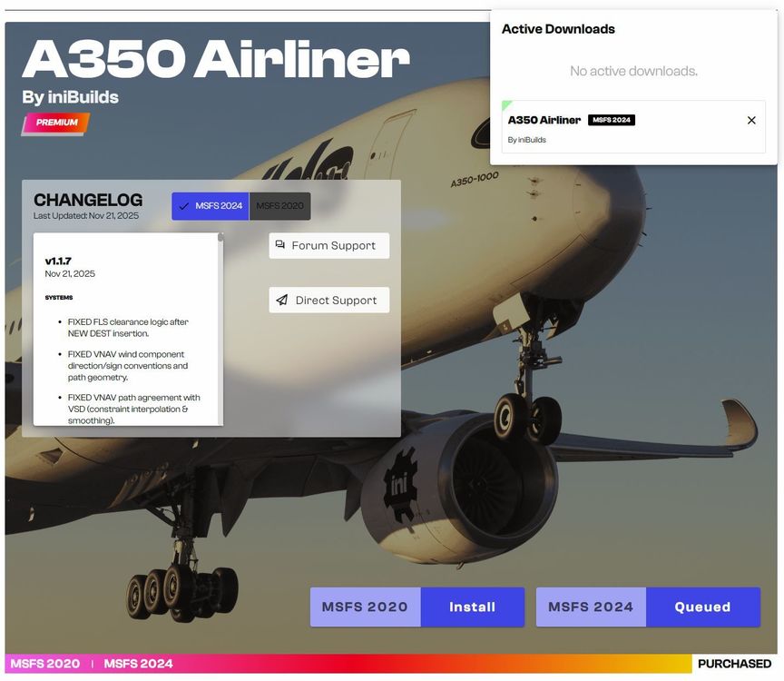Remove A350 Airliner from download queue
This screenshot has width=784, height=681.
[751, 120]
